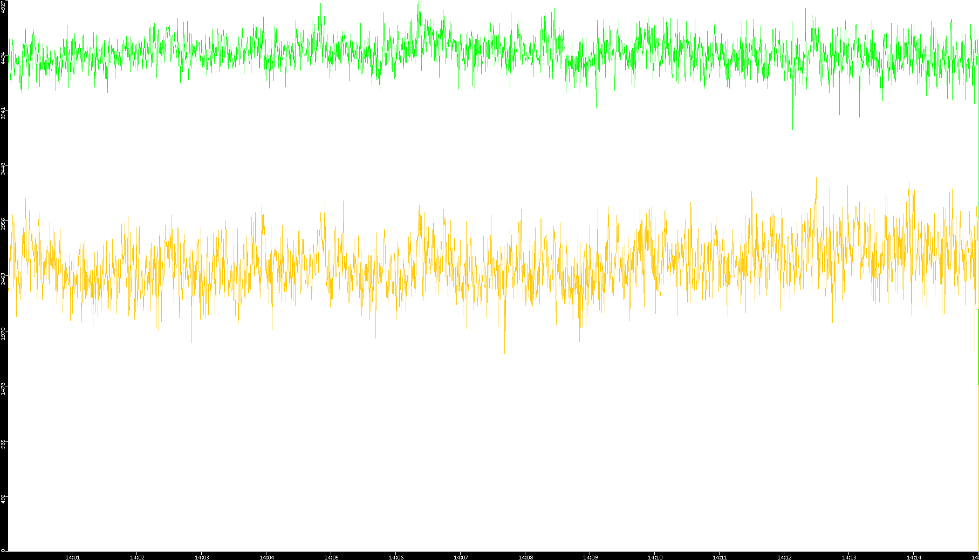Click the 3448 value axis label
Image resolution: width=979 pixels, height=560 pixels.
[3, 169]
